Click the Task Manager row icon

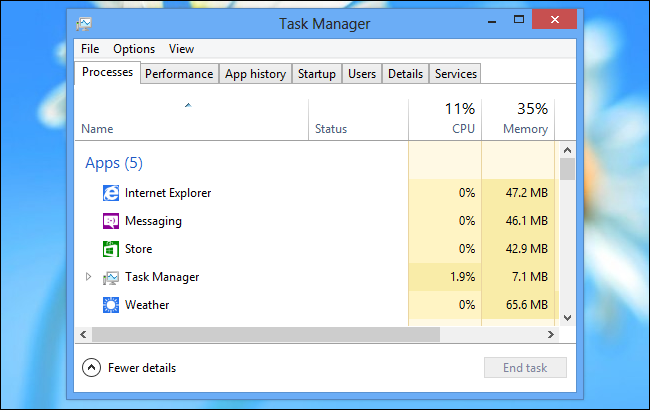coord(111,277)
